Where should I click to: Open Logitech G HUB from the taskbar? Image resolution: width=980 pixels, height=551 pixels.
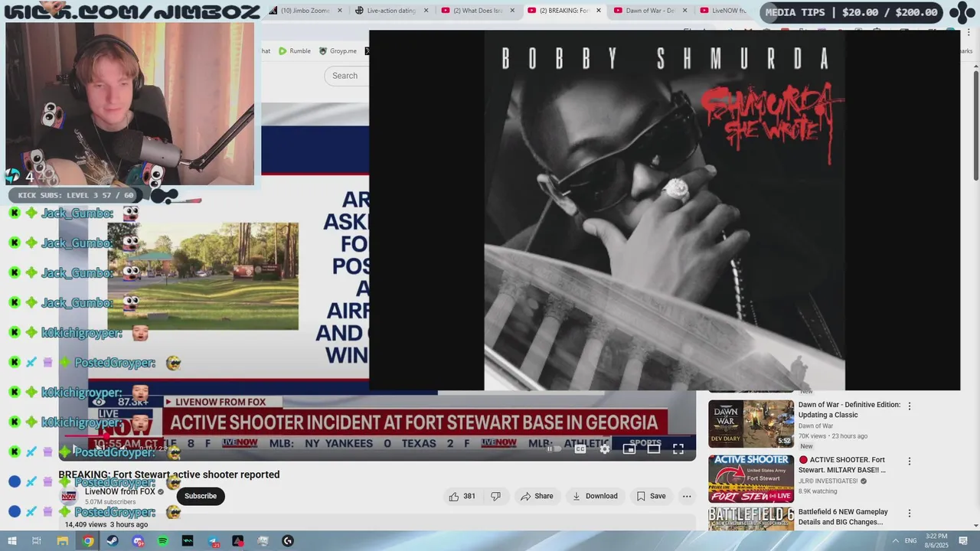pyautogui.click(x=288, y=541)
